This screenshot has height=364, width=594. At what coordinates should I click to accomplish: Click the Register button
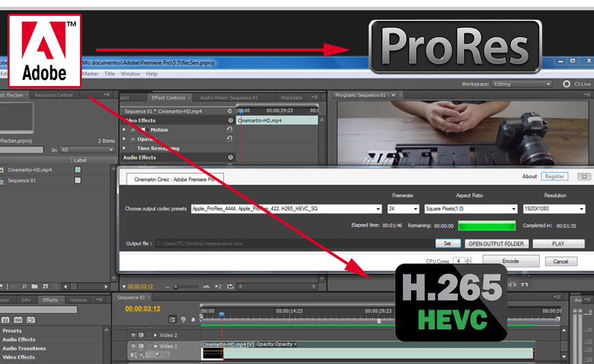[554, 176]
